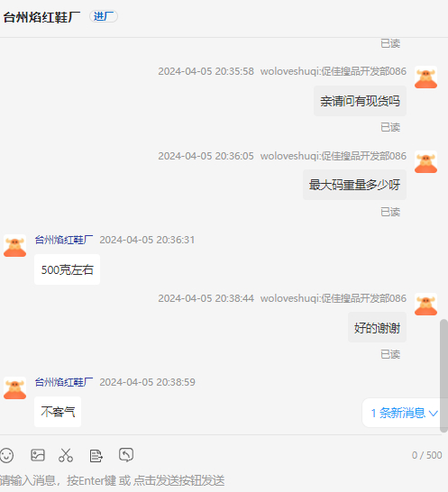Open the quick phrases document icon
The image size is (448, 492).
96,456
